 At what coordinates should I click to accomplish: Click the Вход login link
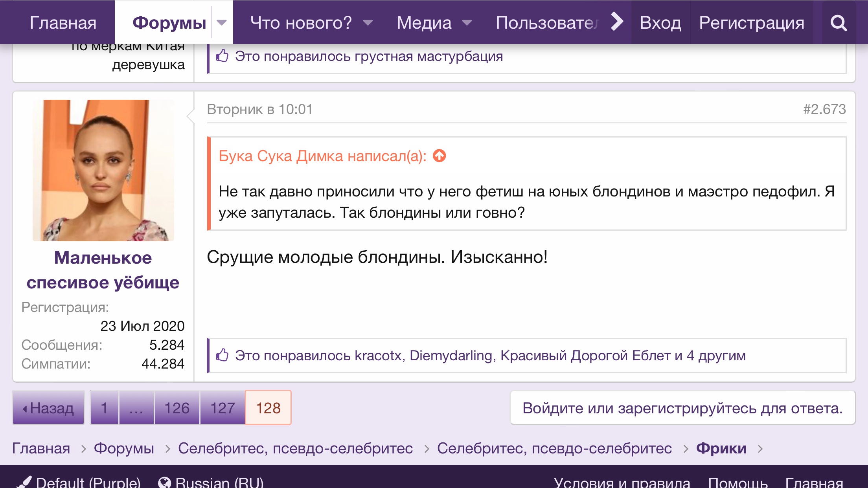click(660, 23)
